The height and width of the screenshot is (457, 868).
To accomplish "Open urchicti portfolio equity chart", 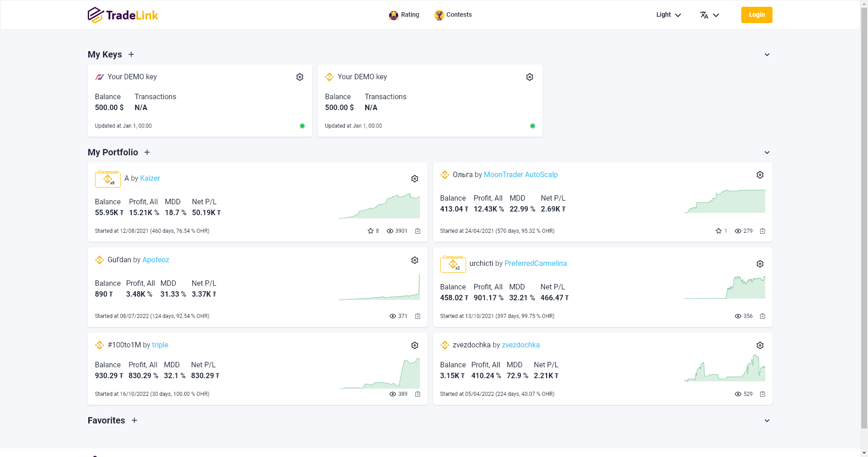I will tap(725, 287).
